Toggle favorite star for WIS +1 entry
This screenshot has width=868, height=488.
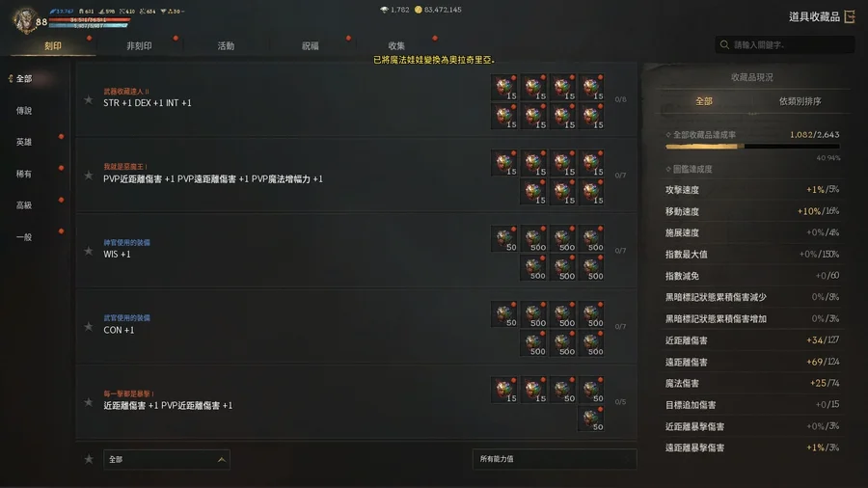tap(89, 251)
